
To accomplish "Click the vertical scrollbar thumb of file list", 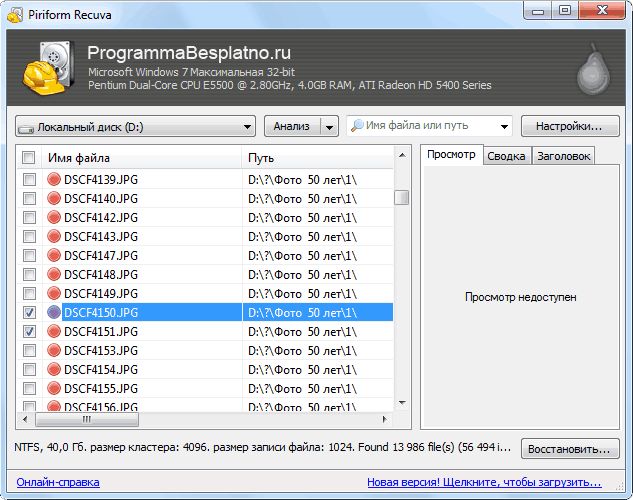I will 401,198.
